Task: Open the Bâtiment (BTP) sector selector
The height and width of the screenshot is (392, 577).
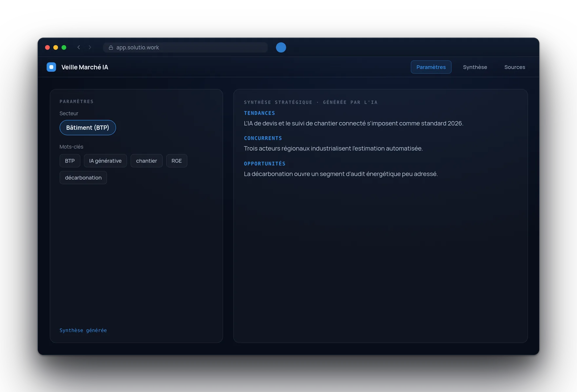Action: click(x=88, y=127)
